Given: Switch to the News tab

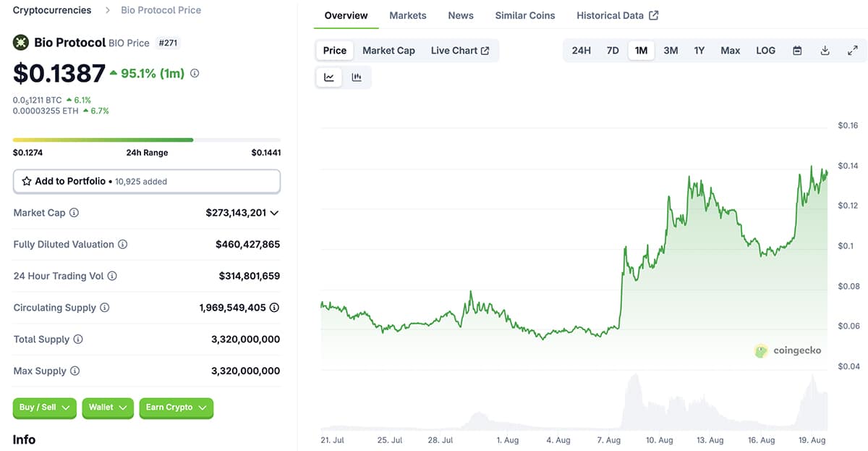Looking at the screenshot, I should pyautogui.click(x=461, y=15).
